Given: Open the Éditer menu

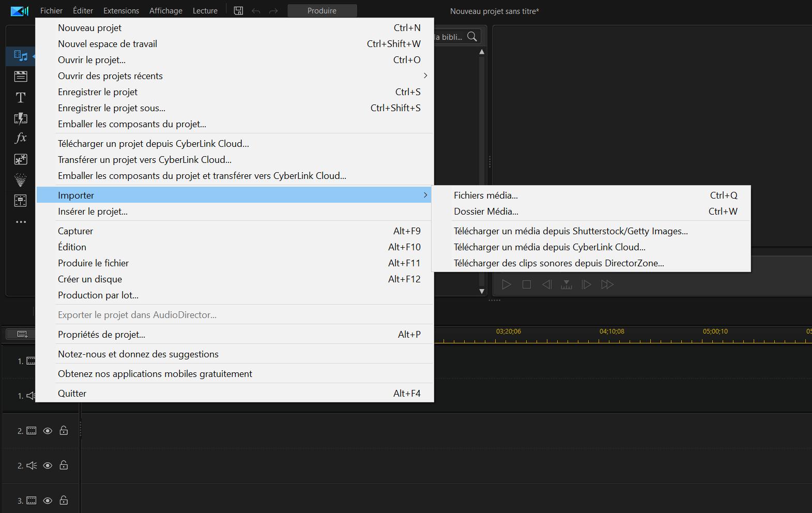Looking at the screenshot, I should [x=83, y=11].
